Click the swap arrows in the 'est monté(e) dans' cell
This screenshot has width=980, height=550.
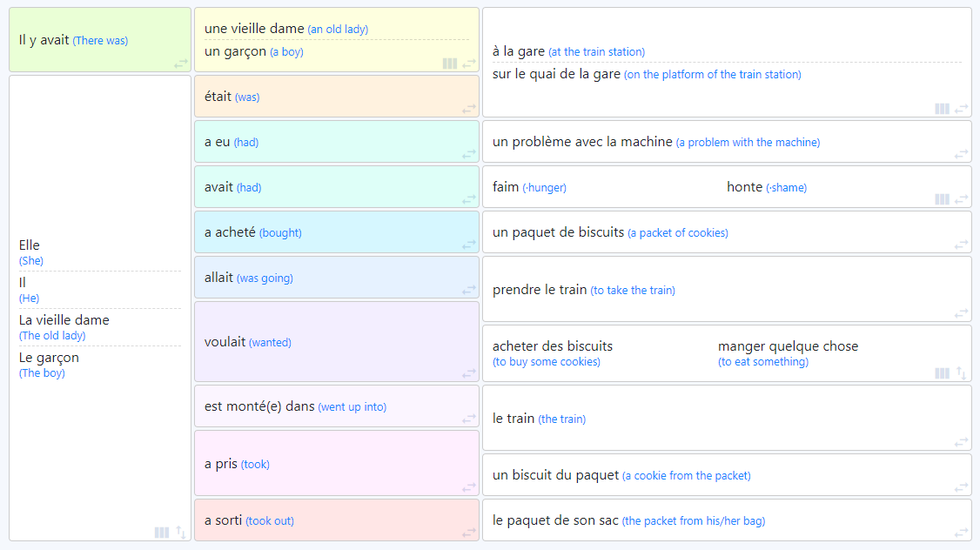pos(469,419)
